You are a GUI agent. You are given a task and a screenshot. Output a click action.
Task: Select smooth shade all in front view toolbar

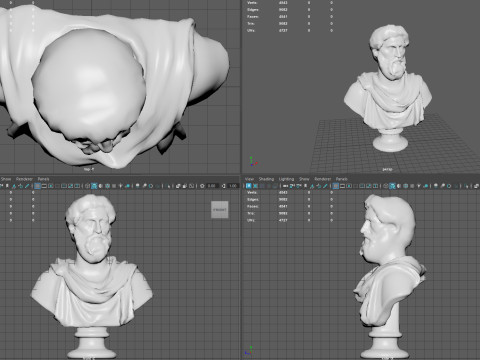click(x=94, y=186)
